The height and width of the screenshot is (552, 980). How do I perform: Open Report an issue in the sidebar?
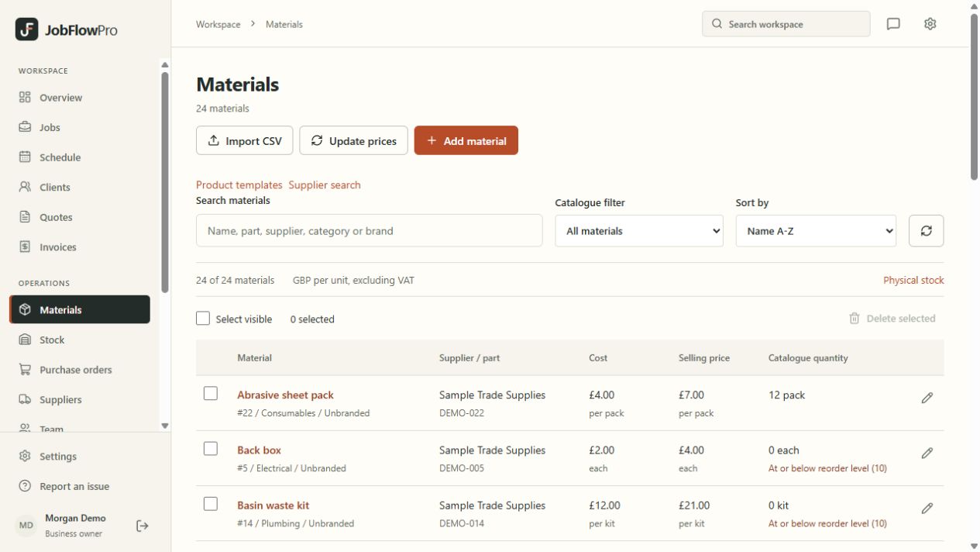80,487
